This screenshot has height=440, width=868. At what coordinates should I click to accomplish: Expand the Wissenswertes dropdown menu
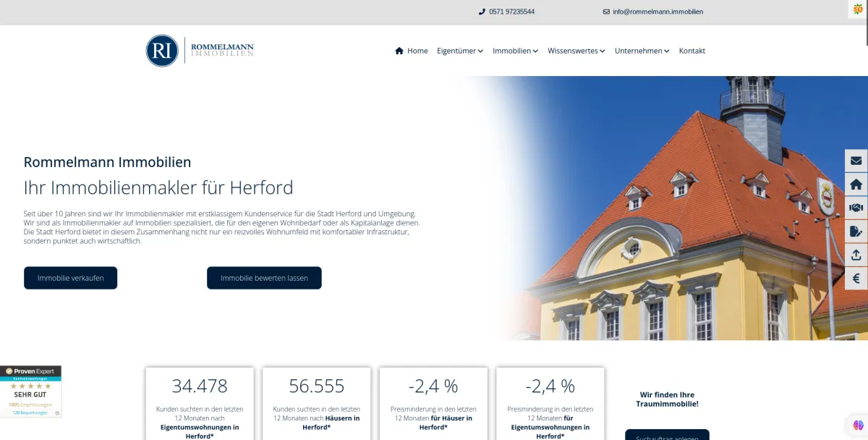576,51
